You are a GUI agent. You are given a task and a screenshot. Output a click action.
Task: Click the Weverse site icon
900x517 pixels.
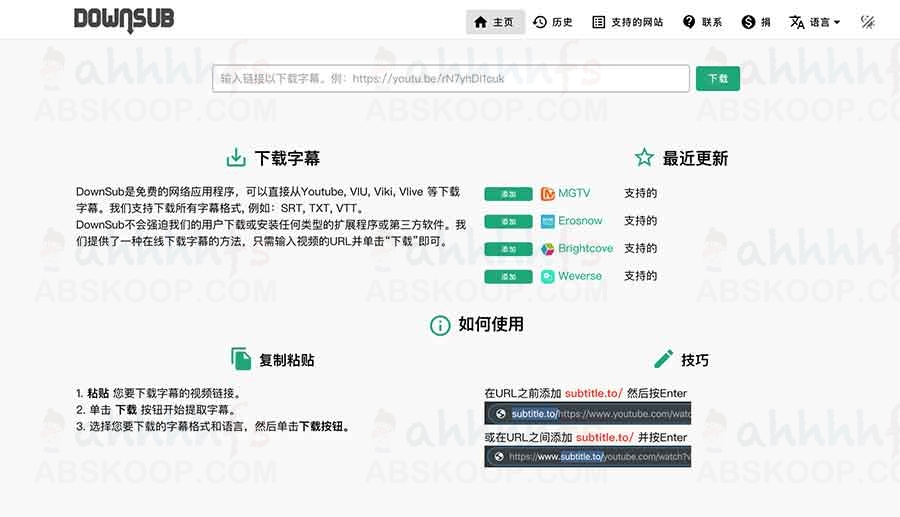[x=548, y=277]
